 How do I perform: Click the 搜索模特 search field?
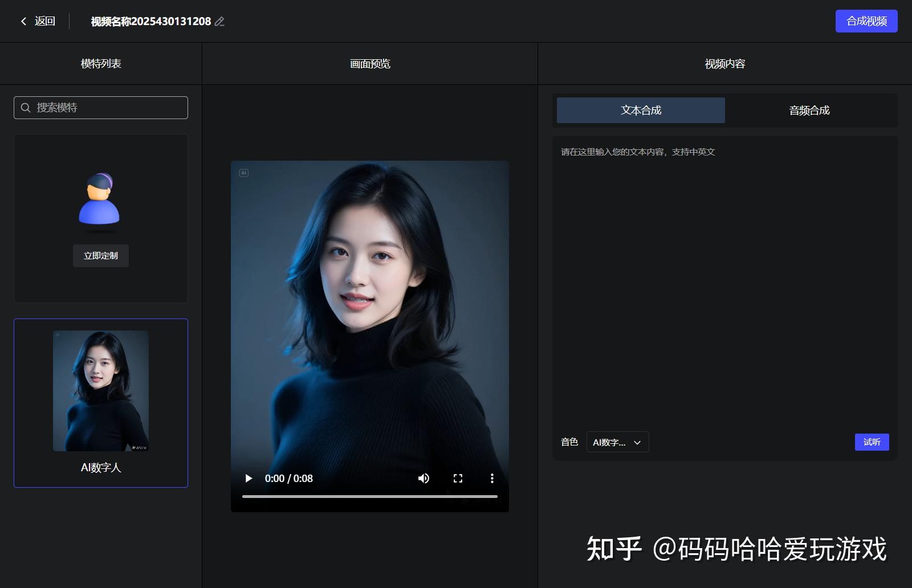click(x=100, y=107)
